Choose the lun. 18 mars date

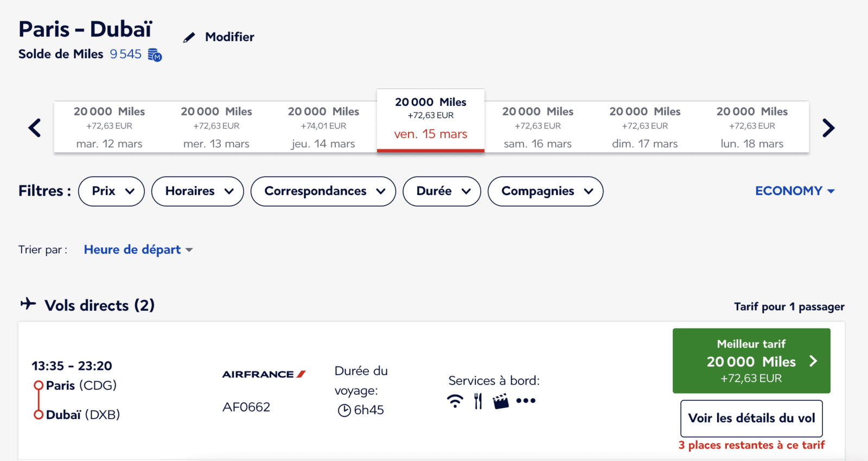click(752, 128)
